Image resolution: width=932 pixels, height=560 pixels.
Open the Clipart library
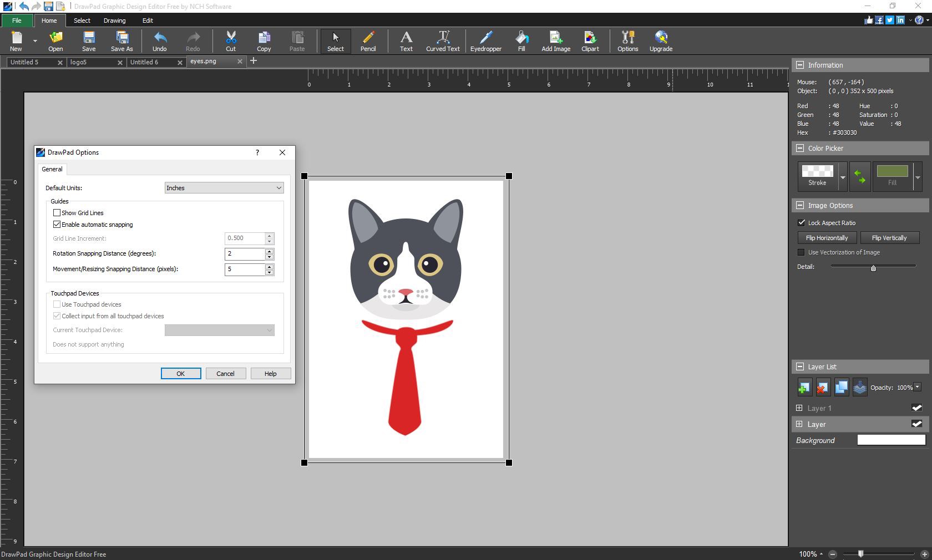[589, 41]
